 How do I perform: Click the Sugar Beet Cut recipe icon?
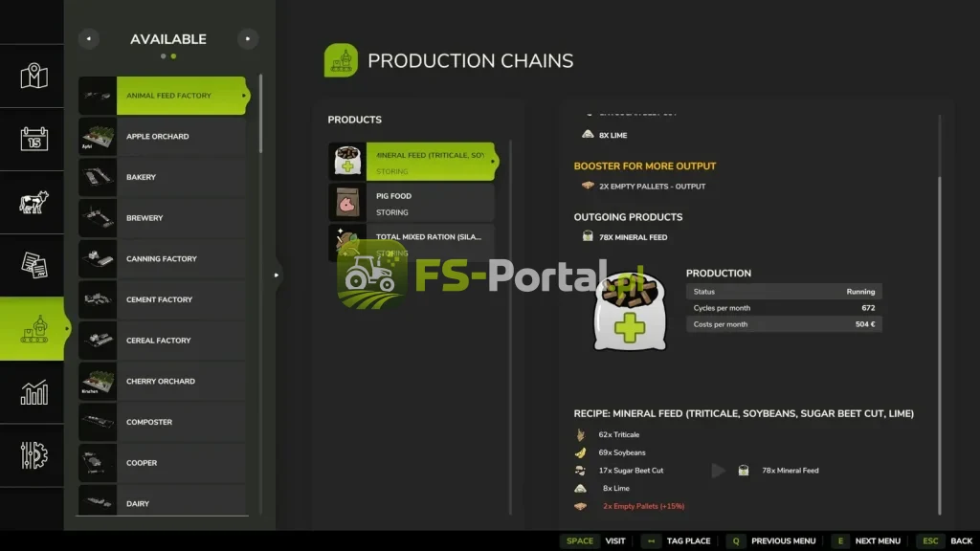pyautogui.click(x=581, y=471)
